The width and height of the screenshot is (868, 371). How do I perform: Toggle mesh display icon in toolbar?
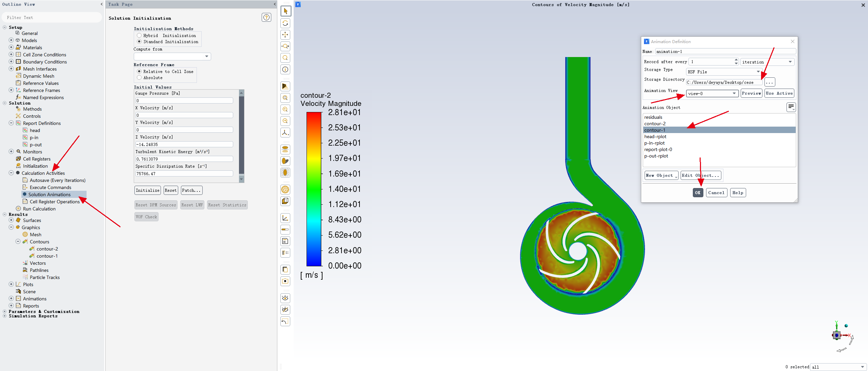coord(285,189)
